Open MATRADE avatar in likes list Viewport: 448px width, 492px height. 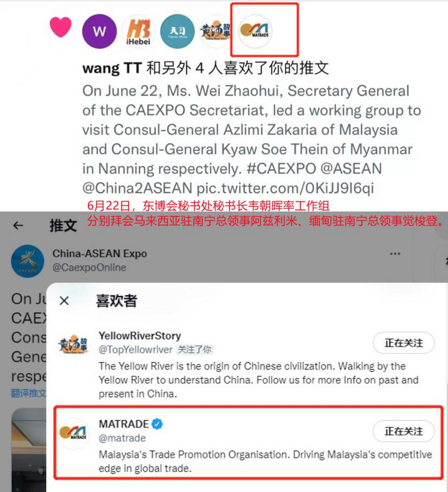click(x=74, y=433)
